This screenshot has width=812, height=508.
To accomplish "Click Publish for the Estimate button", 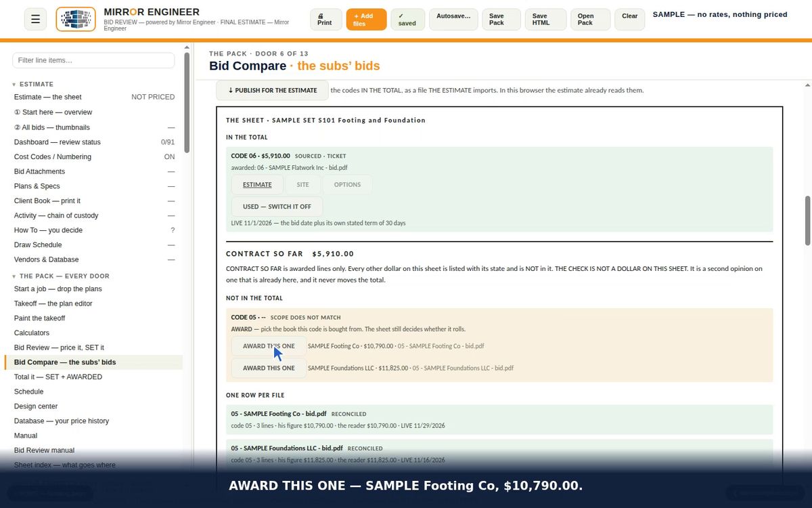I will point(272,91).
